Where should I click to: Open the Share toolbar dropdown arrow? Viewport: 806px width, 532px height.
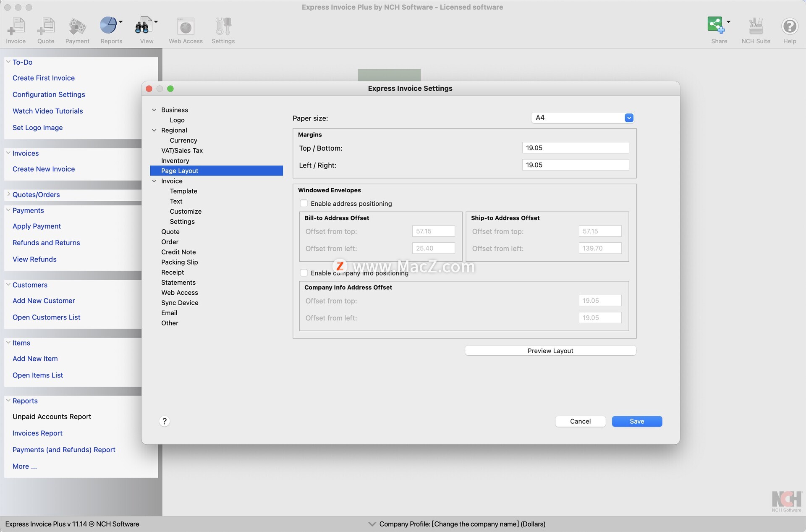(729, 21)
